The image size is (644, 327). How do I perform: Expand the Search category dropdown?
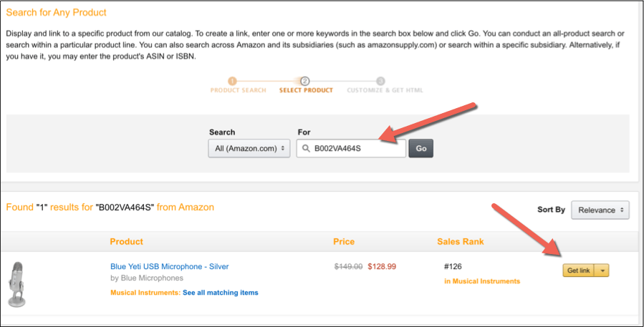pyautogui.click(x=249, y=149)
